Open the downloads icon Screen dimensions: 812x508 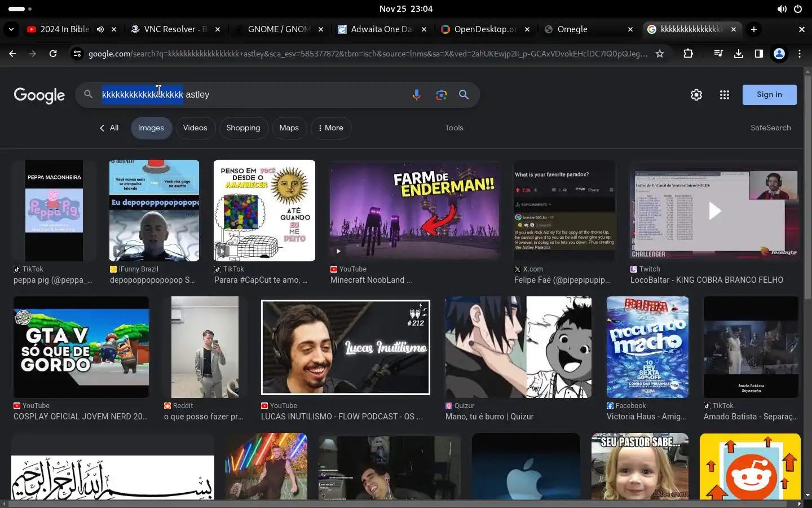point(739,54)
